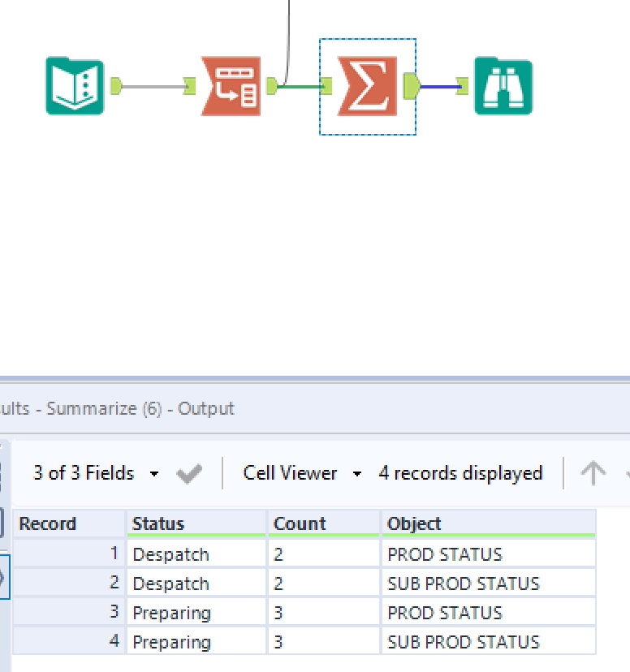Click the blue connection line to Browse

[439, 86]
